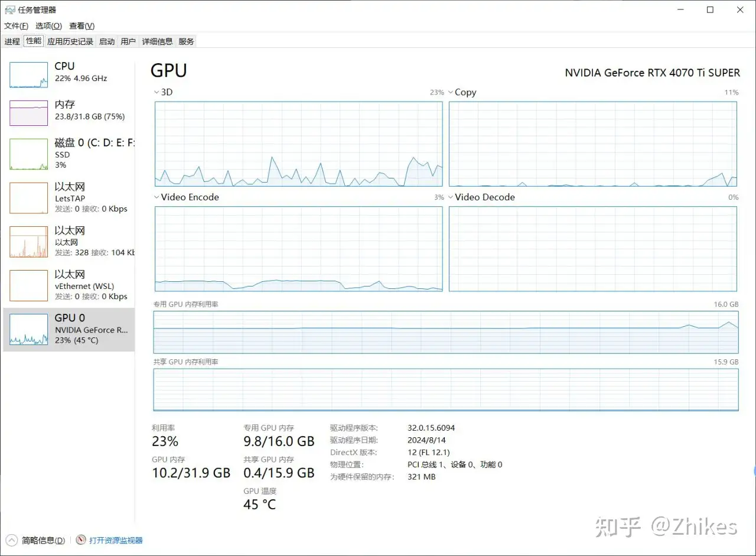Click the GPU 0 graph icon
Image resolution: width=756 pixels, height=556 pixels.
click(28, 329)
